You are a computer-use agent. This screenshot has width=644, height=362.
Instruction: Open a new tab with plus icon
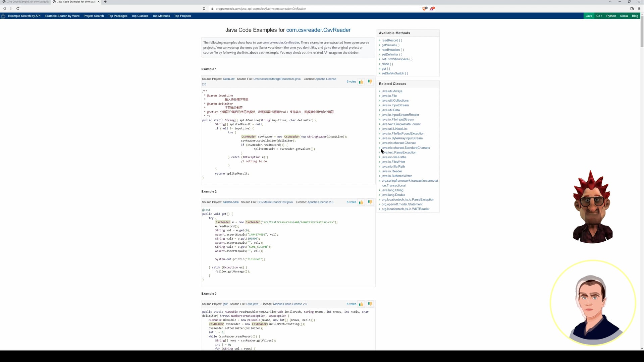tap(105, 2)
